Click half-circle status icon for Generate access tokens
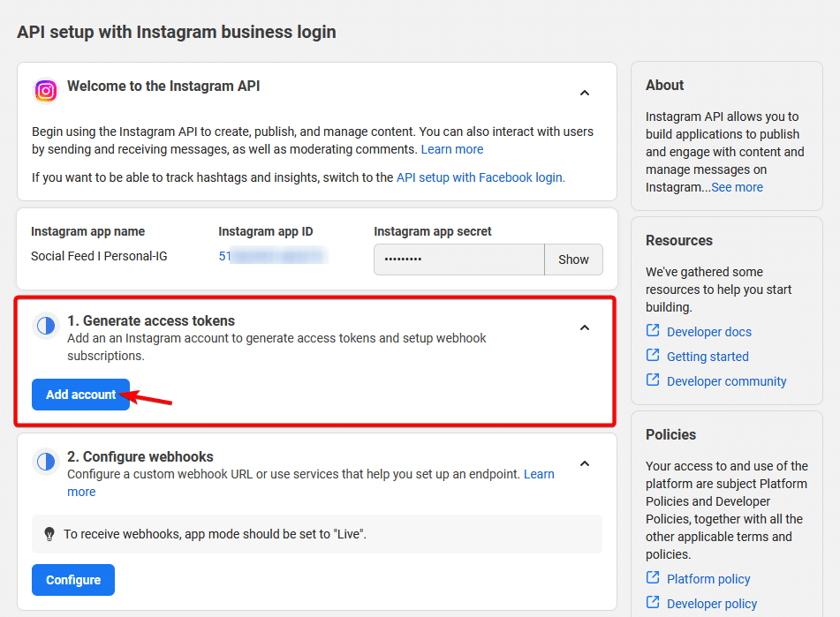 tap(46, 326)
